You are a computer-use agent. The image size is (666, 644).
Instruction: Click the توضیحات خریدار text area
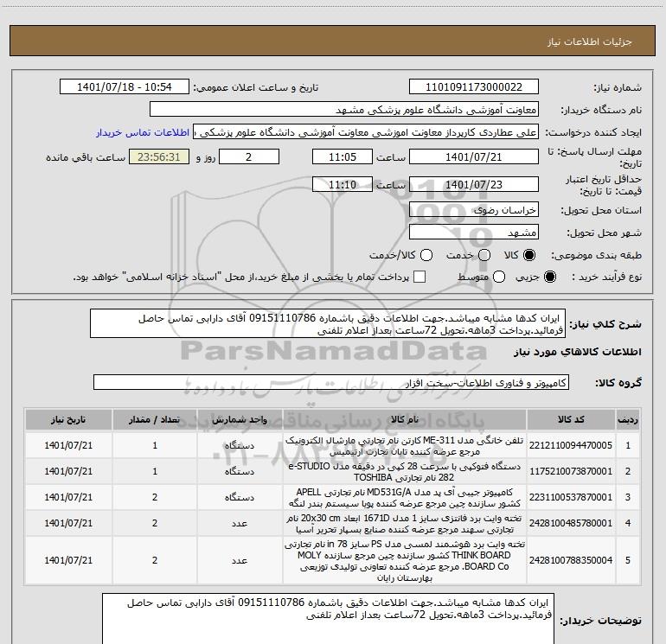[328, 619]
